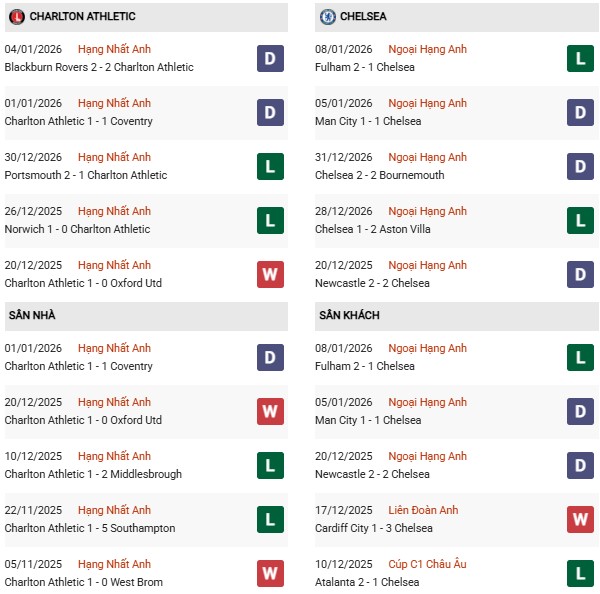The image size is (600, 594).
Task: Click the Chelsea team header title
Action: click(366, 17)
